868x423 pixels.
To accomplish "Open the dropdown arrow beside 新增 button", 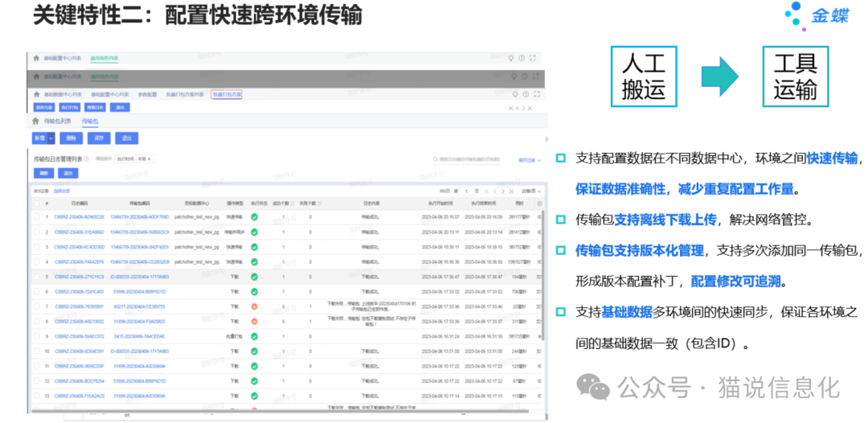I will pyautogui.click(x=52, y=138).
